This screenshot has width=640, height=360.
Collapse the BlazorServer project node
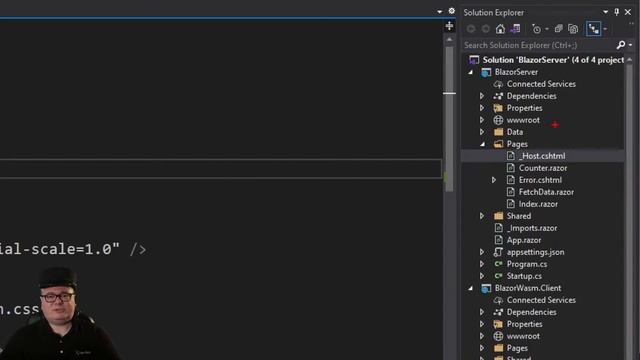coord(471,72)
